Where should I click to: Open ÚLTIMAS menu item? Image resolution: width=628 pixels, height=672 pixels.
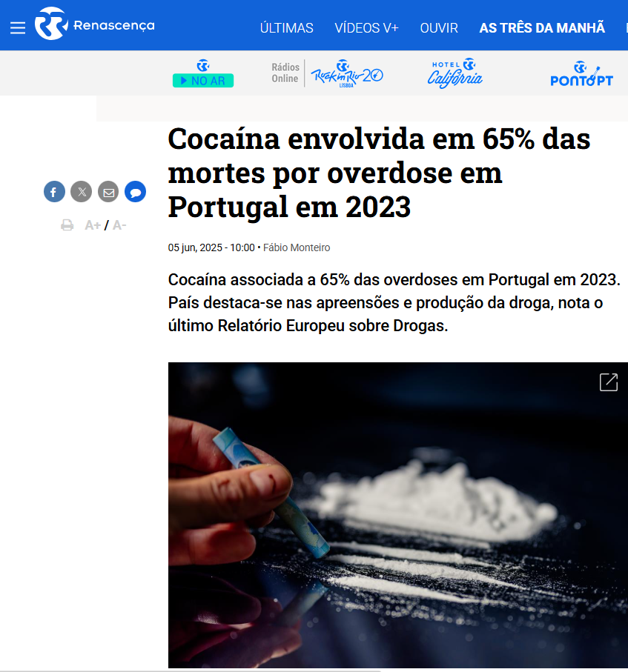click(286, 28)
